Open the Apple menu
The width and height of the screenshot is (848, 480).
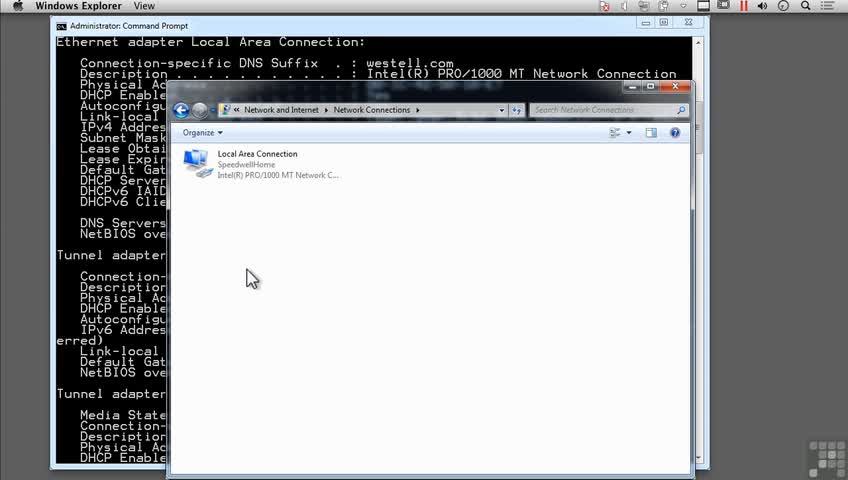(18, 6)
